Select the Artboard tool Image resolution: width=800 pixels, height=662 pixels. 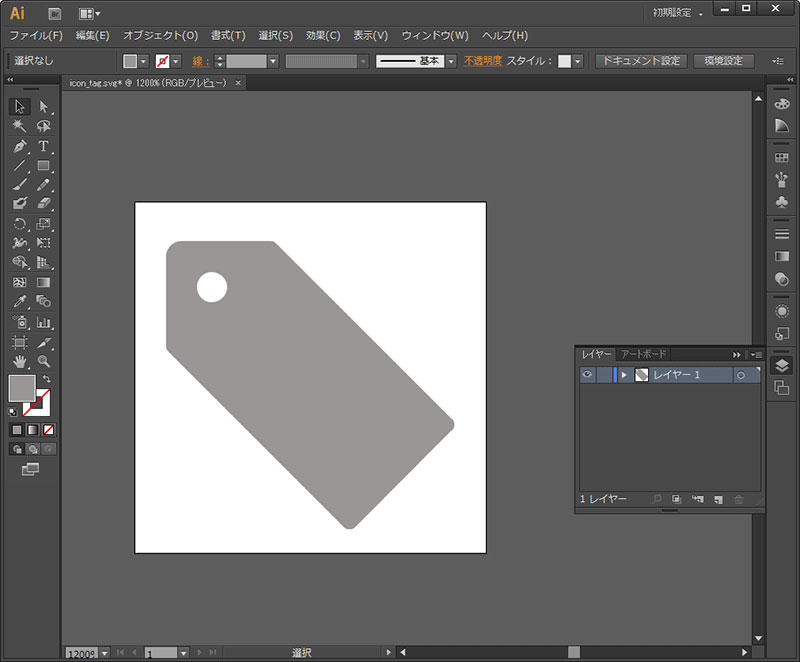tap(19, 342)
